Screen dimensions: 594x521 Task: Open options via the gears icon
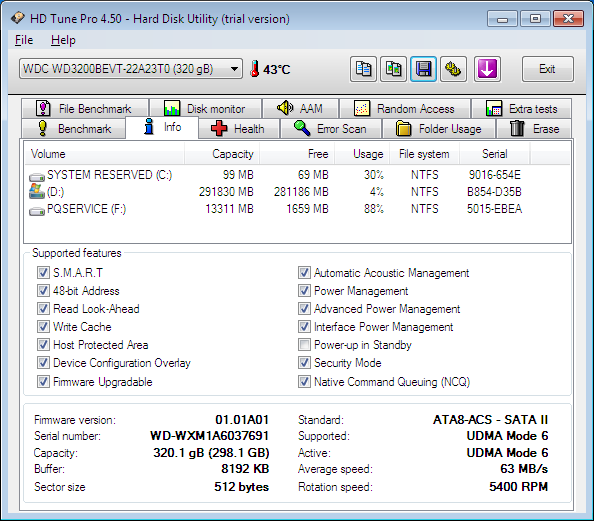[x=453, y=69]
